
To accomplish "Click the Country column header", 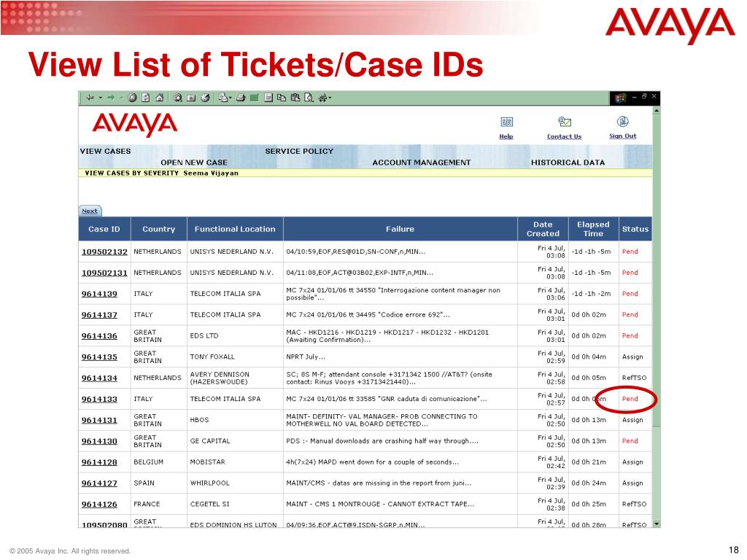I will tap(158, 229).
